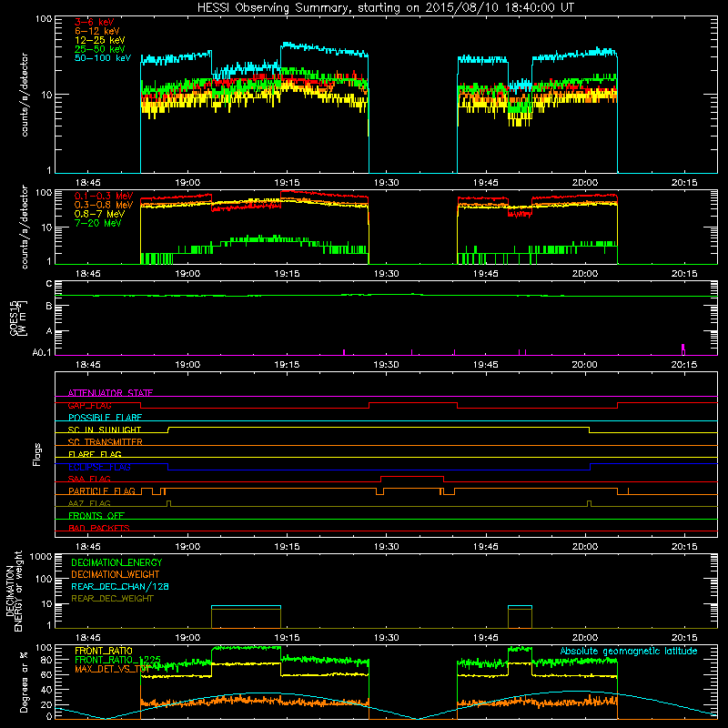The width and height of the screenshot is (728, 728).
Task: Click the SC_TRANSMITTER flag label
Action: coord(106,442)
